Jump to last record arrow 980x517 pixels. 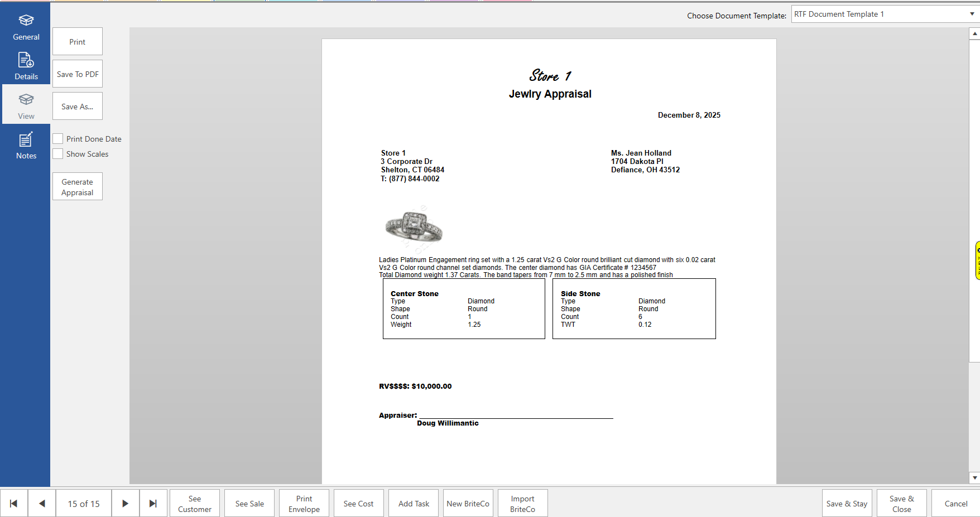click(153, 504)
